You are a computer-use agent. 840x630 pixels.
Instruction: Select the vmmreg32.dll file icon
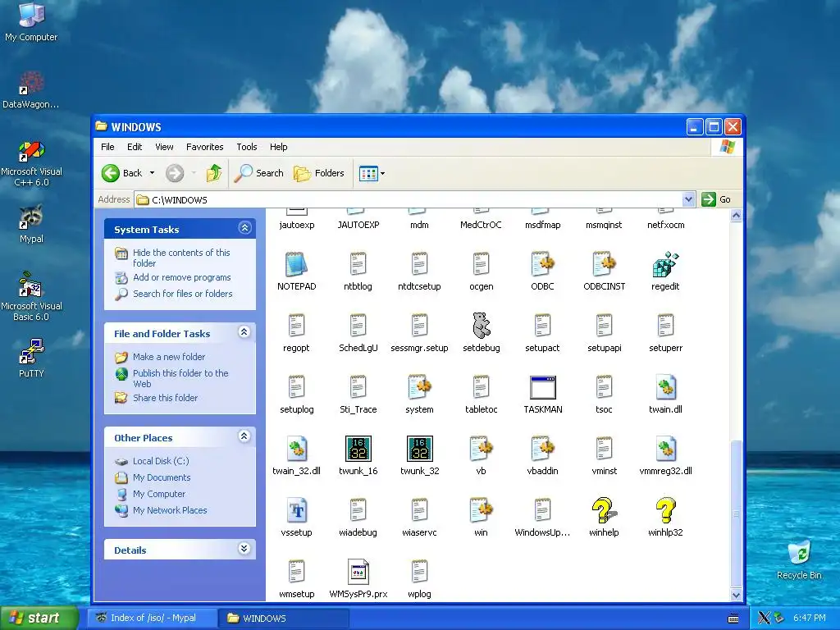(665, 449)
